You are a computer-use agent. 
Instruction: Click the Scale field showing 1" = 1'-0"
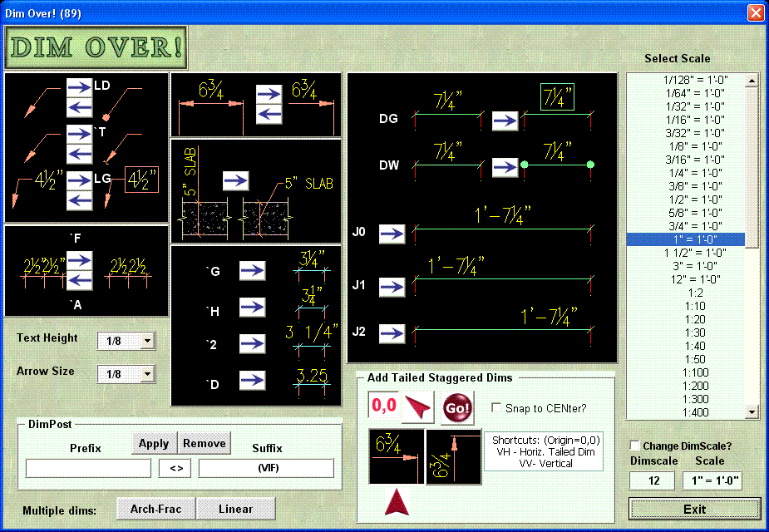point(712,480)
